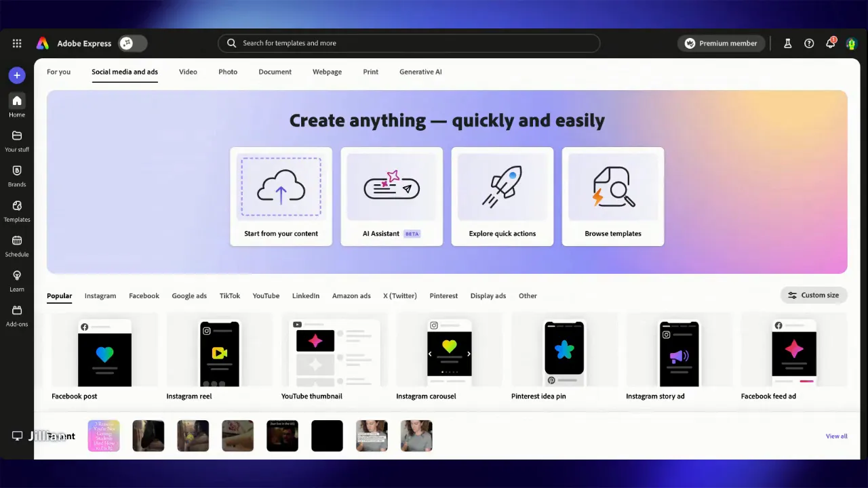Screen dimensions: 868x488
Task: Check notifications via the bell icon
Action: pyautogui.click(x=831, y=43)
